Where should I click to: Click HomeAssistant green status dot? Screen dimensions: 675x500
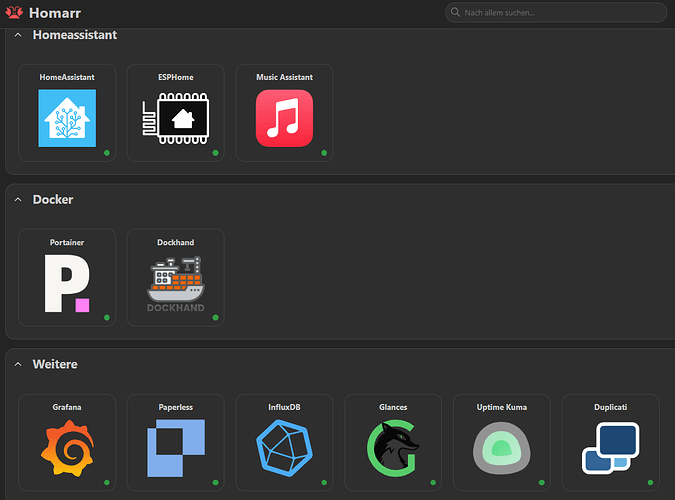[107, 153]
